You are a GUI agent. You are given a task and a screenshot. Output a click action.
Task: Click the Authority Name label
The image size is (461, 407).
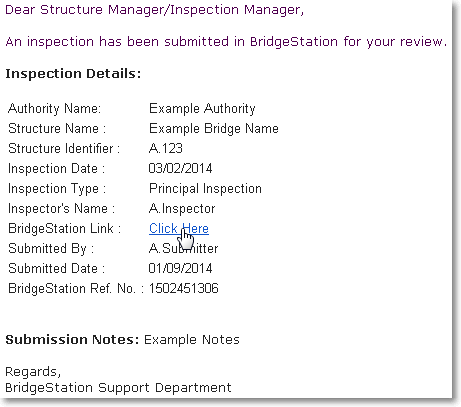point(54,109)
